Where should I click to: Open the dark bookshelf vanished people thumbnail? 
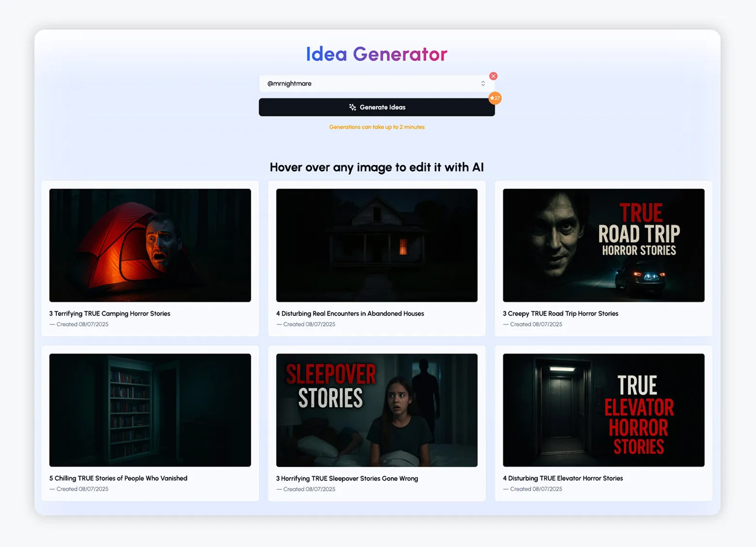tap(150, 410)
